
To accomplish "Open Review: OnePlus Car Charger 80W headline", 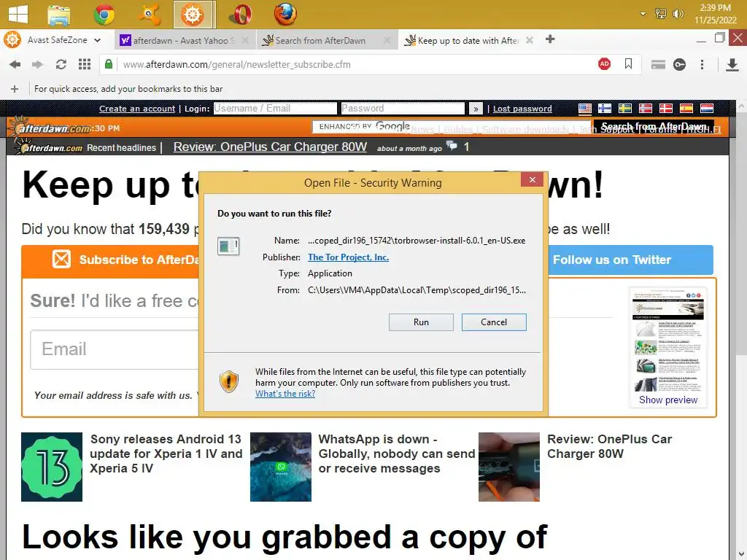I will (270, 147).
